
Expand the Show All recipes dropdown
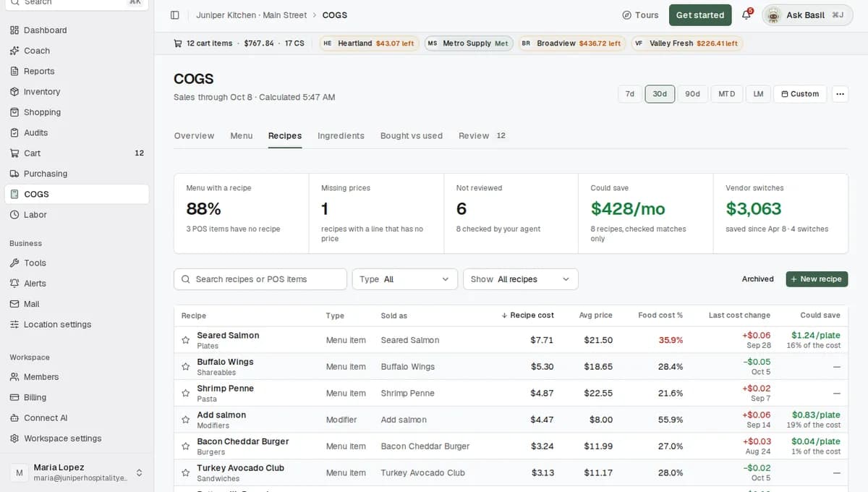click(x=521, y=279)
